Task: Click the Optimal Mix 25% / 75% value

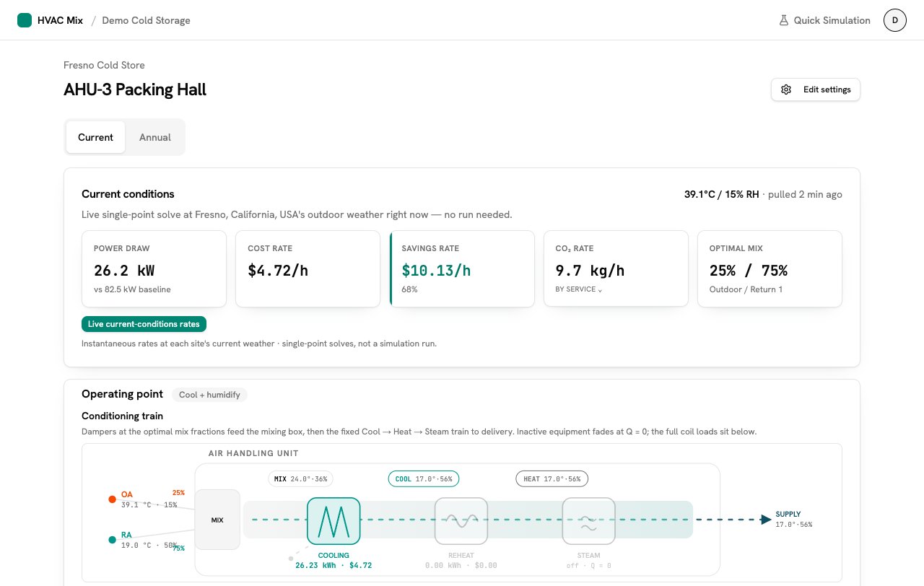Action: [749, 271]
